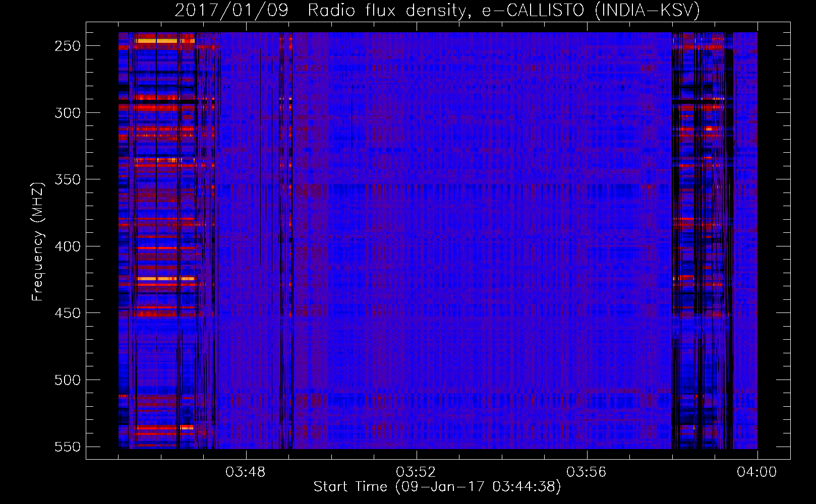Click the "Start Time (09-Jan-17 03:44:38)" label
The height and width of the screenshot is (504, 816).
click(437, 487)
